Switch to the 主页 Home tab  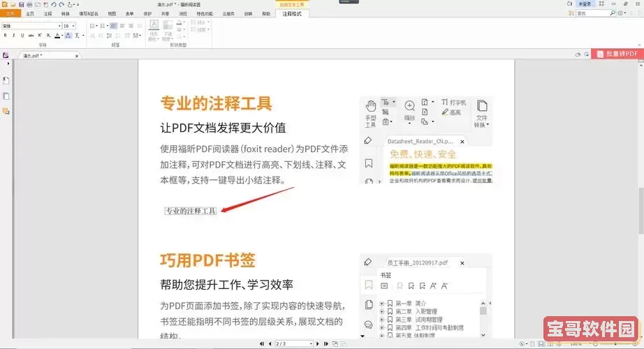click(30, 13)
